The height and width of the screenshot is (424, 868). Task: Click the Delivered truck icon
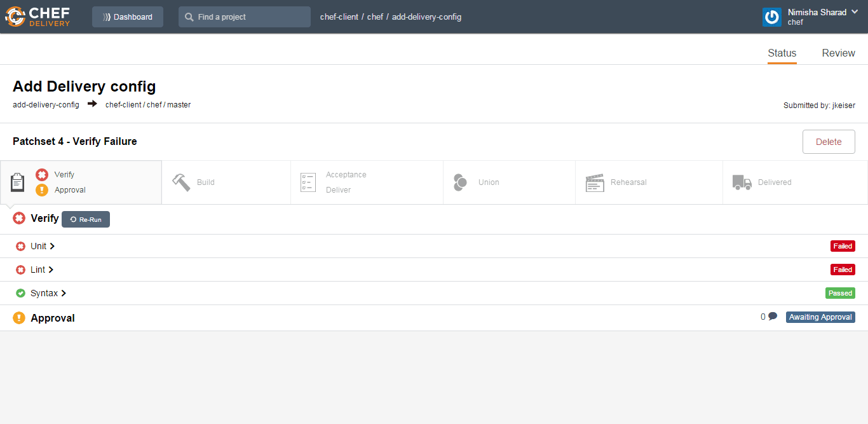742,182
